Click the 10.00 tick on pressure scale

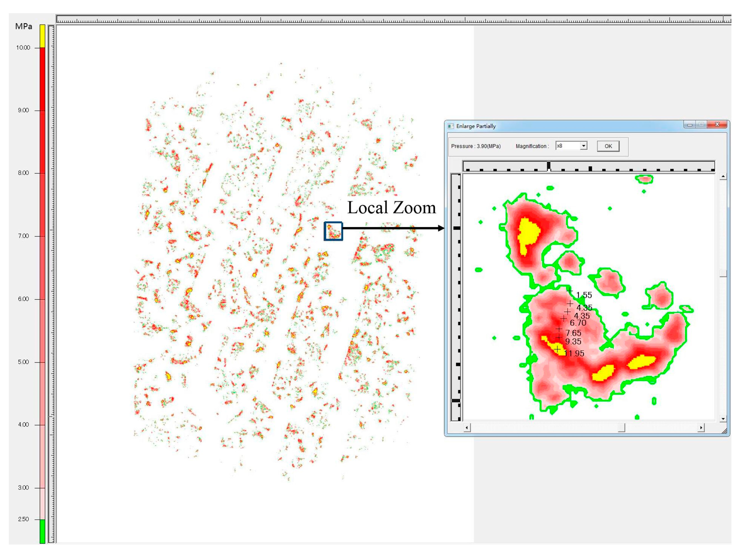click(37, 48)
